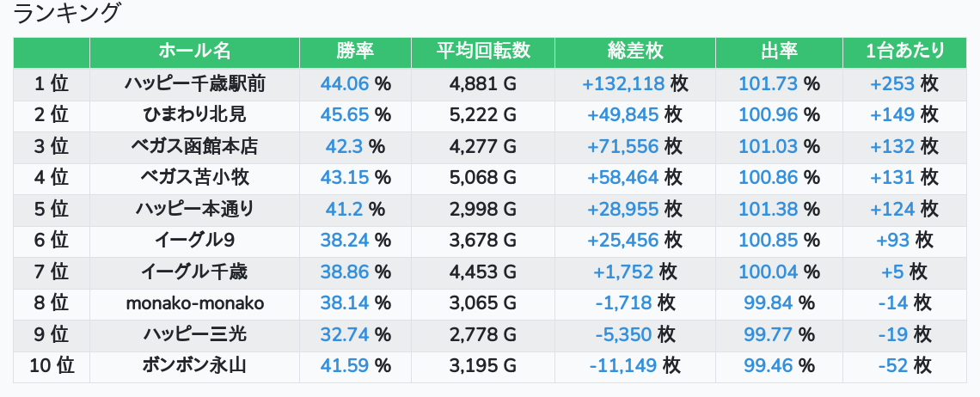Click the ボンボン永山 hall name
Image resolution: width=980 pixels, height=397 pixels.
pyautogui.click(x=194, y=366)
